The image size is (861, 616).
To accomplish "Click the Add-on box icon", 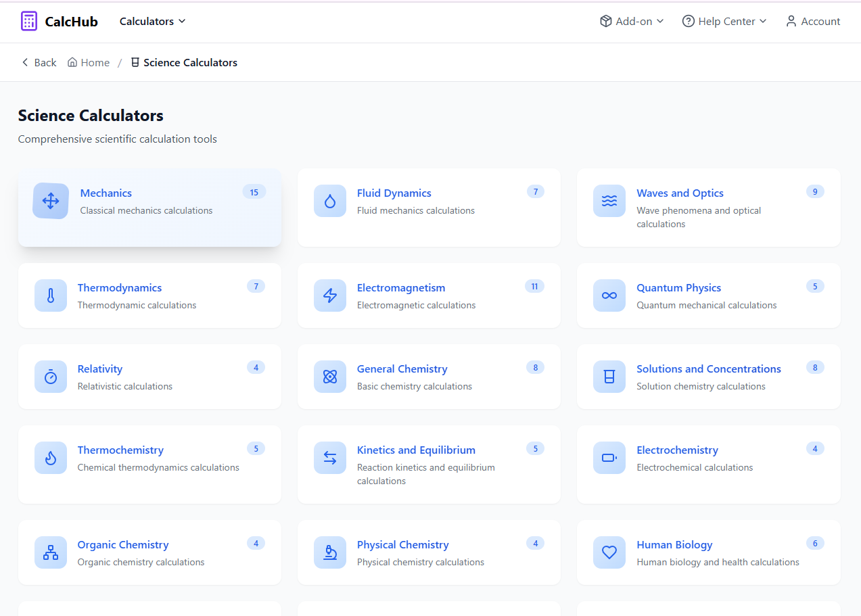I will pos(605,21).
